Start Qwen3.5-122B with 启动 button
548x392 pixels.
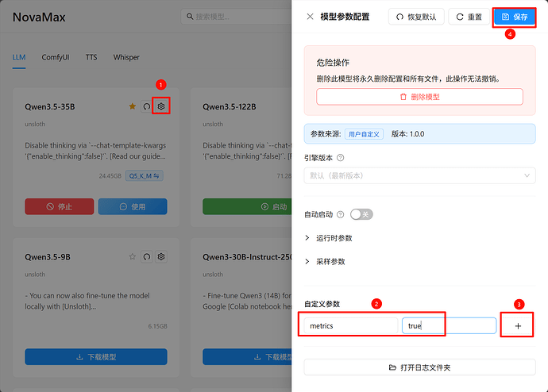point(247,206)
